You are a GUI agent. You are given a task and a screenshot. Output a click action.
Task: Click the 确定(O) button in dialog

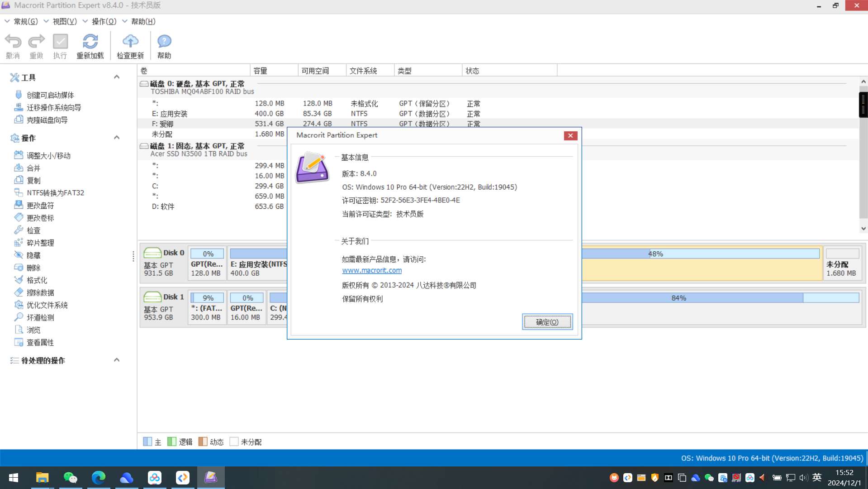(547, 322)
